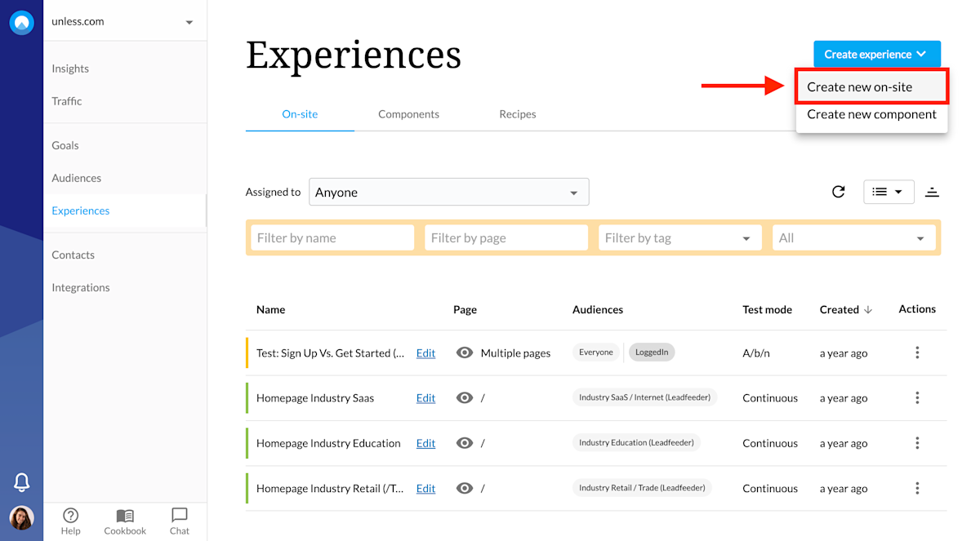Open the Assigned to dropdown showing Anyone
Image resolution: width=980 pixels, height=541 pixels.
448,191
